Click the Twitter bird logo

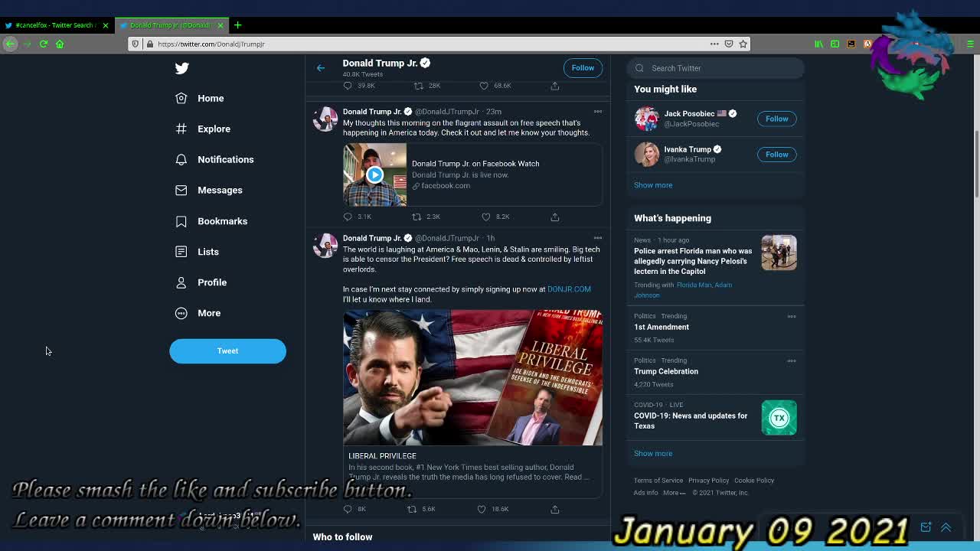[181, 68]
